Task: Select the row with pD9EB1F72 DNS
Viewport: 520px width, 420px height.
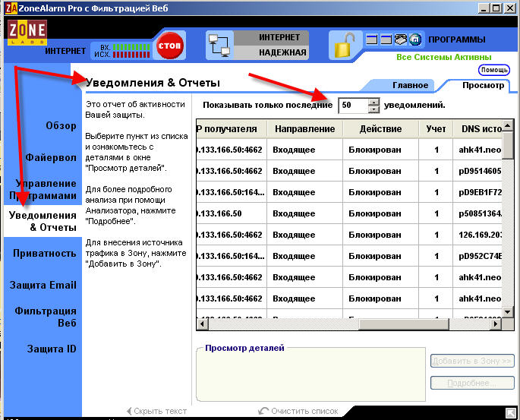Action: pyautogui.click(x=349, y=192)
